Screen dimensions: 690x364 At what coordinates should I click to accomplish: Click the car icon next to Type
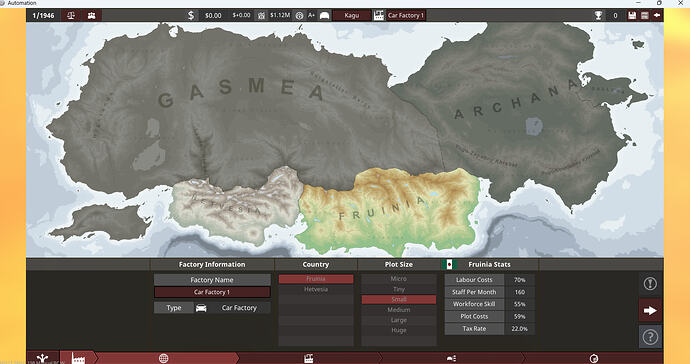pos(201,308)
